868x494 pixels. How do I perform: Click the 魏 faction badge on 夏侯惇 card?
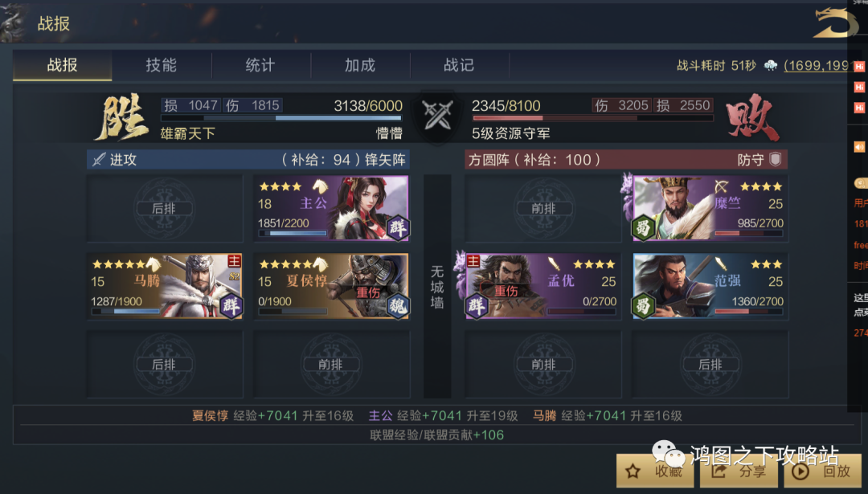coord(398,305)
